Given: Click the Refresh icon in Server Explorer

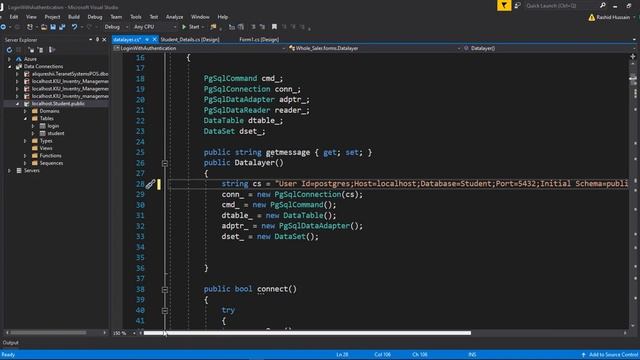Looking at the screenshot, I should click(x=9, y=50).
